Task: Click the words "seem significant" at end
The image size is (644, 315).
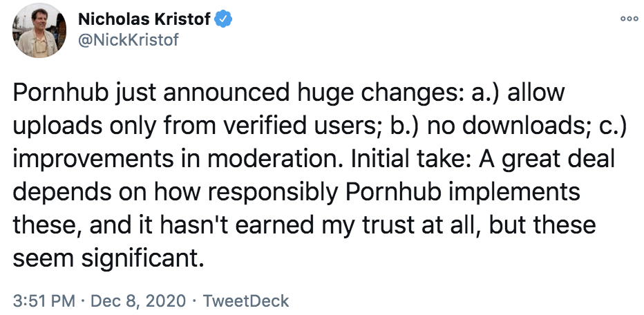Action: pos(109,258)
